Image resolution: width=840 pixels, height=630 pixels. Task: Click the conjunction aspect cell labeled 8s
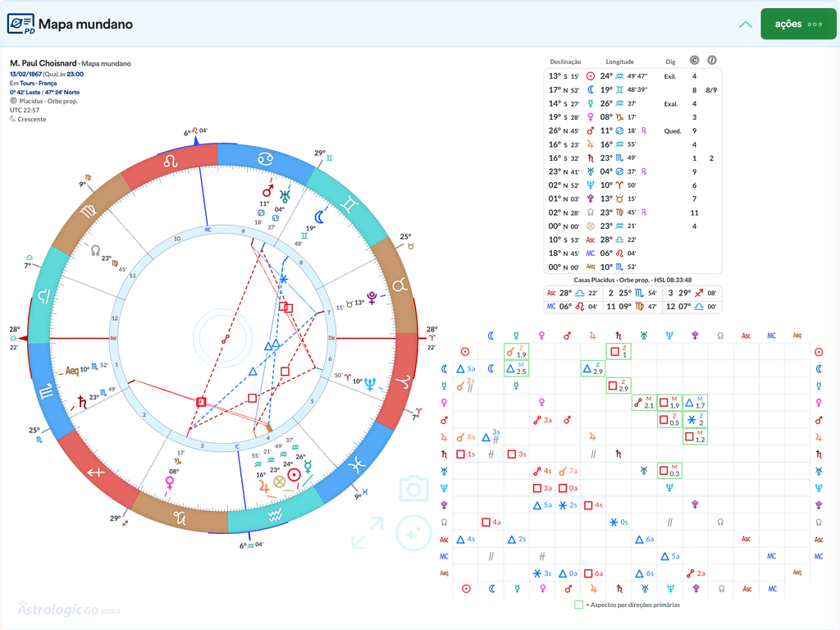(466, 437)
